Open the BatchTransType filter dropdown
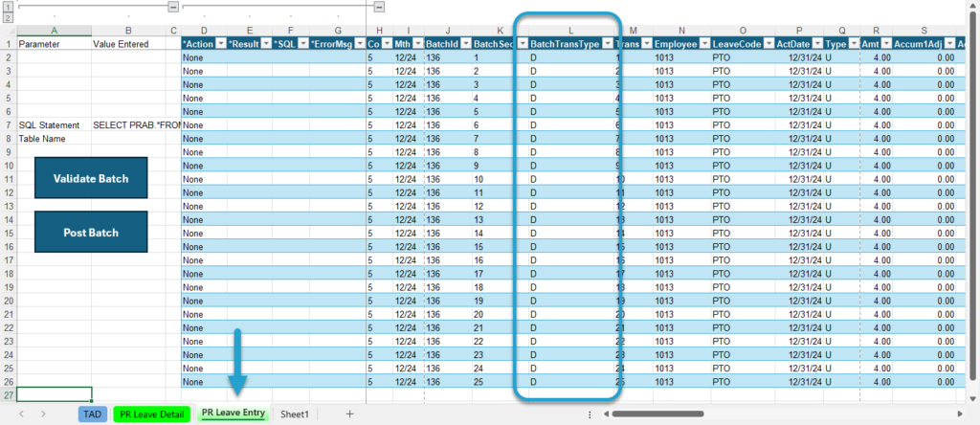The image size is (980, 425). (x=608, y=44)
